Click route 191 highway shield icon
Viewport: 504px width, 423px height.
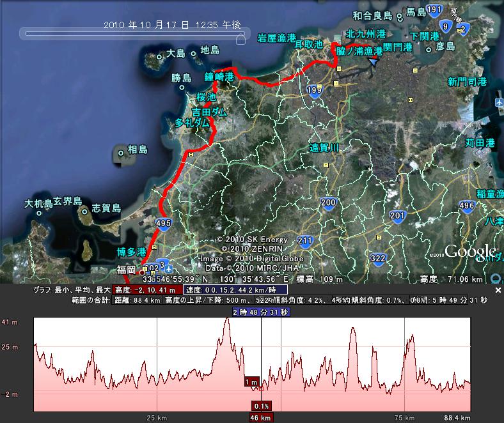pos(434,10)
